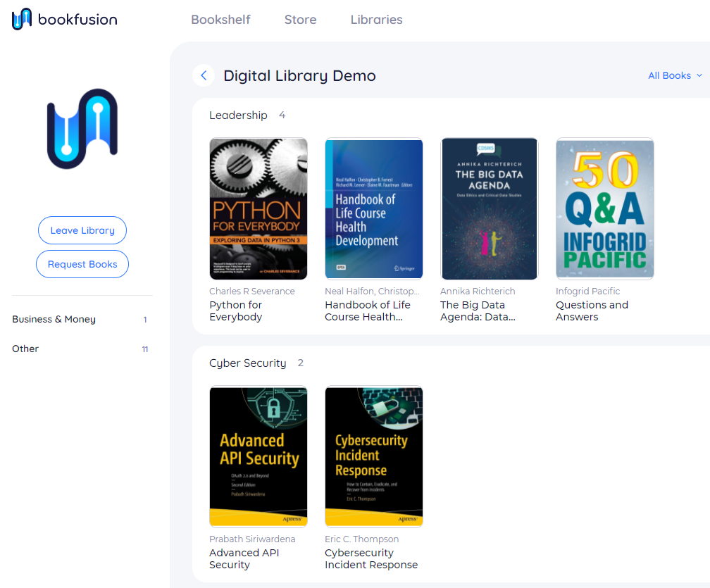The image size is (710, 588).
Task: Click the Leave Library button
Action: point(82,230)
